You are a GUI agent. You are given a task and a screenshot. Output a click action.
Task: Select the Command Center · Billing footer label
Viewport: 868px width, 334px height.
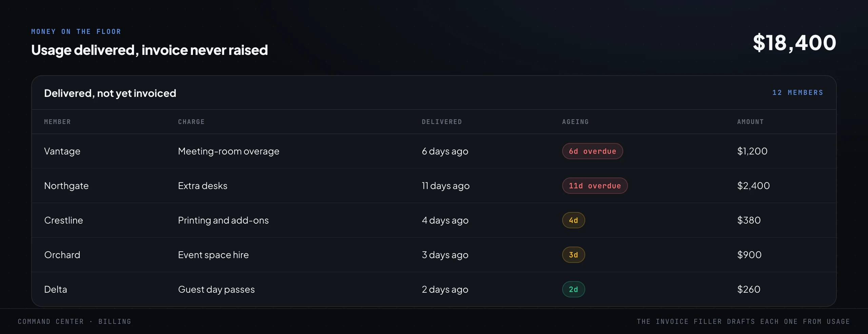(x=74, y=321)
